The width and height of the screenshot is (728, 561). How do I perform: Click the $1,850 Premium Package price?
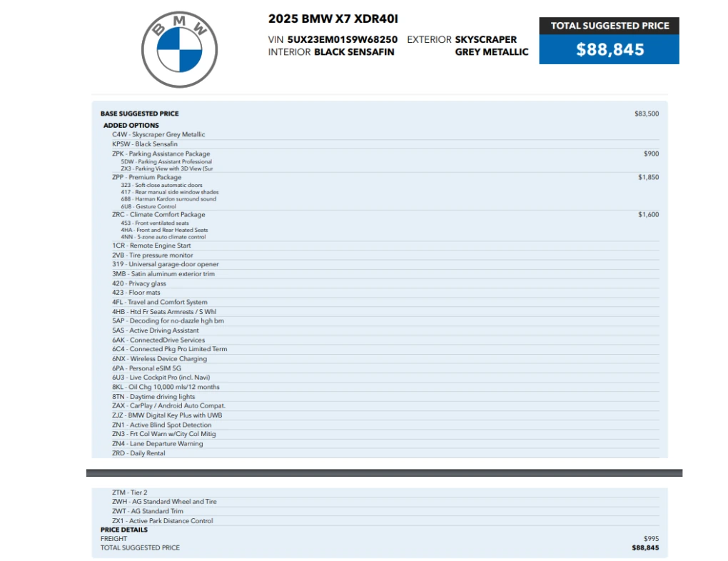click(x=648, y=177)
